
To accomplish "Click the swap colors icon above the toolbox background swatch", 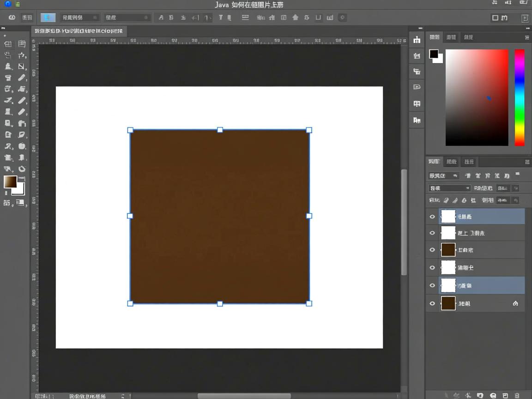I will (x=22, y=178).
